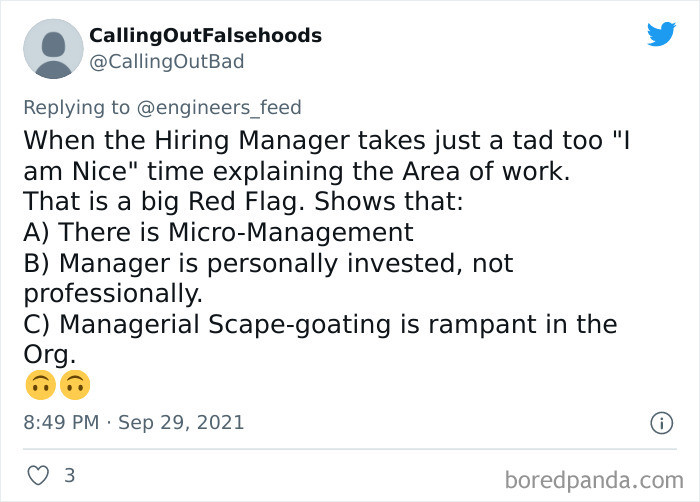700x502 pixels.
Task: Click the @CallingOutBad handle
Action: coord(166,61)
